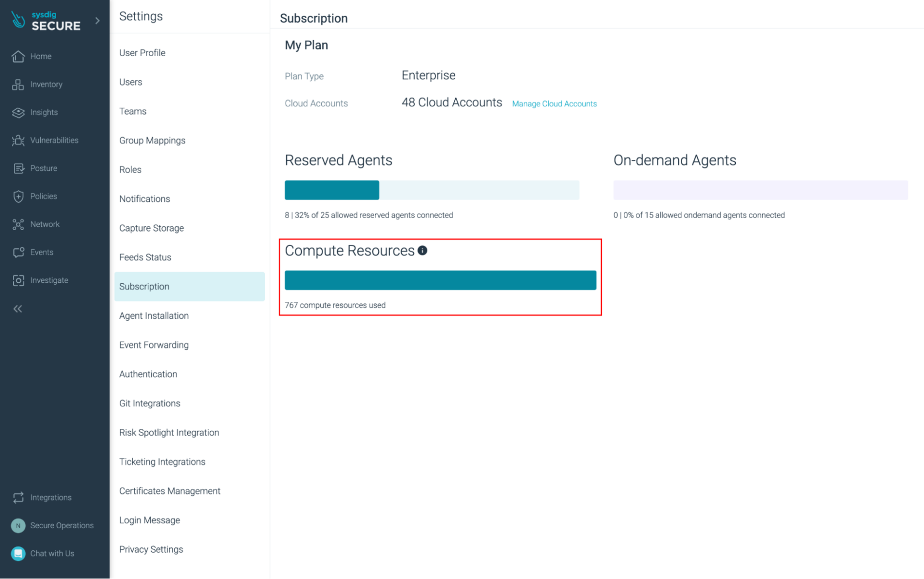The image size is (924, 579).
Task: Click the Investigate capture icon
Action: pos(18,280)
